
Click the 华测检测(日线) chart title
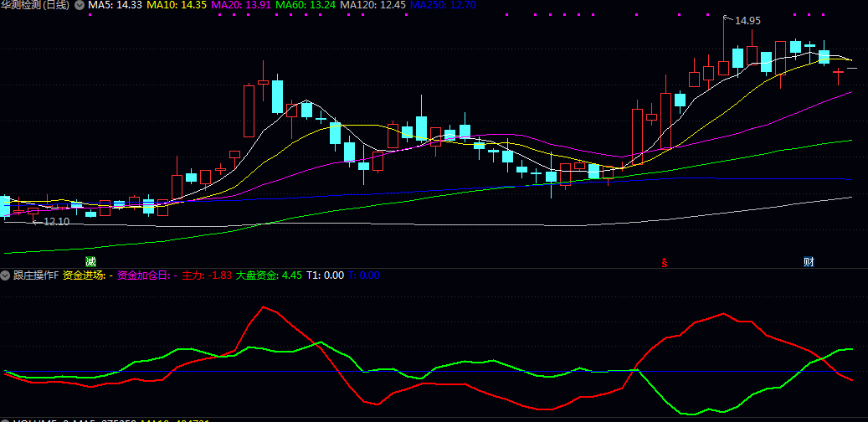pyautogui.click(x=35, y=5)
